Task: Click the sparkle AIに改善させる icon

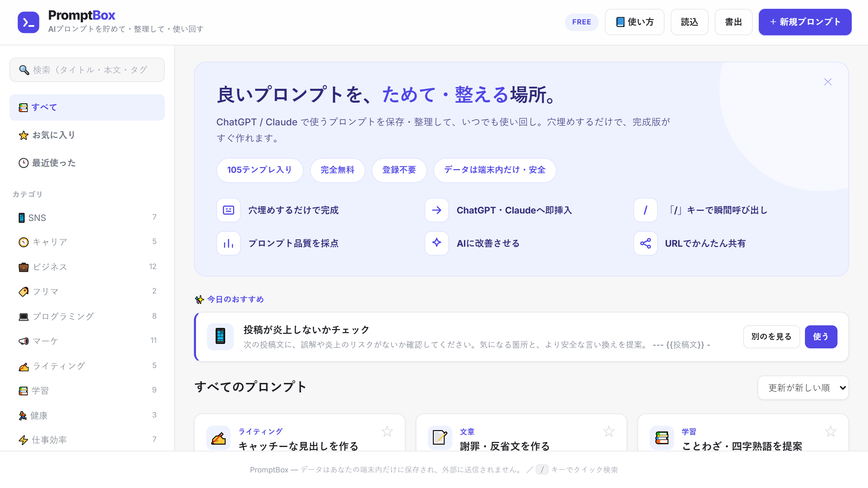Action: pos(437,243)
